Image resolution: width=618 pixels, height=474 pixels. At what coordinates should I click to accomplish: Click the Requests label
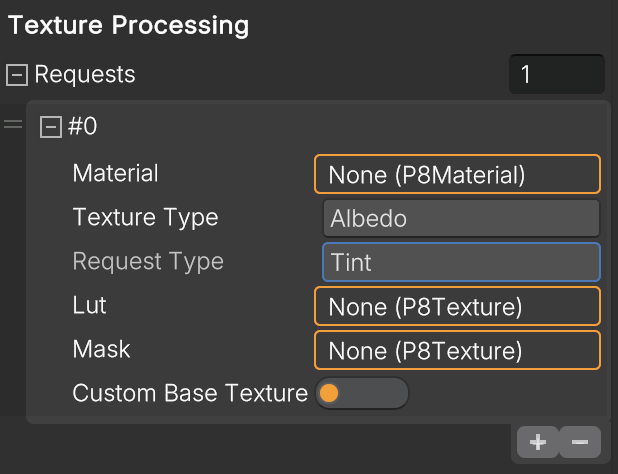click(x=85, y=74)
